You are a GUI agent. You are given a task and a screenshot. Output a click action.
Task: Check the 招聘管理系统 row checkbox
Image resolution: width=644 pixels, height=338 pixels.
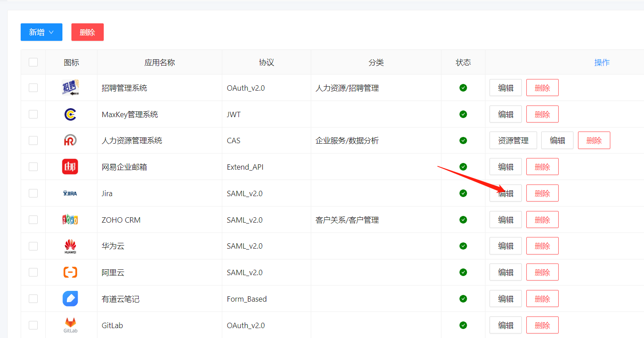(33, 88)
